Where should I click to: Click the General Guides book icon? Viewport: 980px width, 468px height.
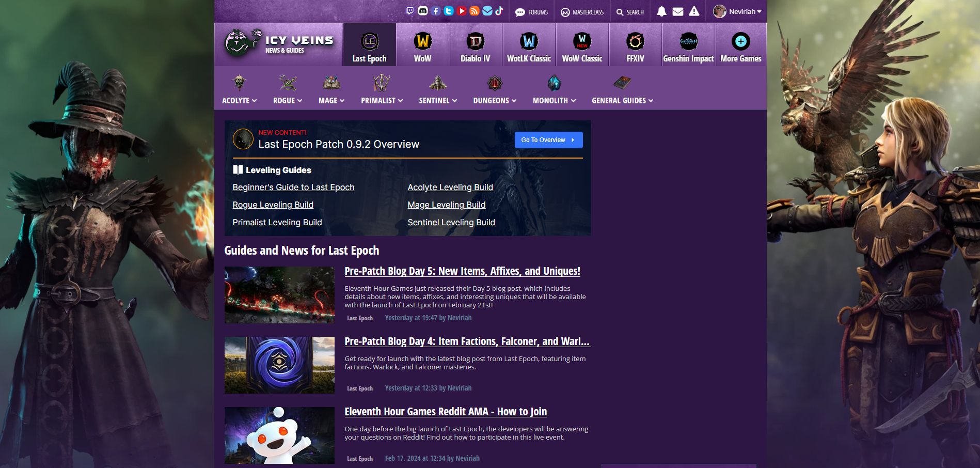[x=622, y=83]
